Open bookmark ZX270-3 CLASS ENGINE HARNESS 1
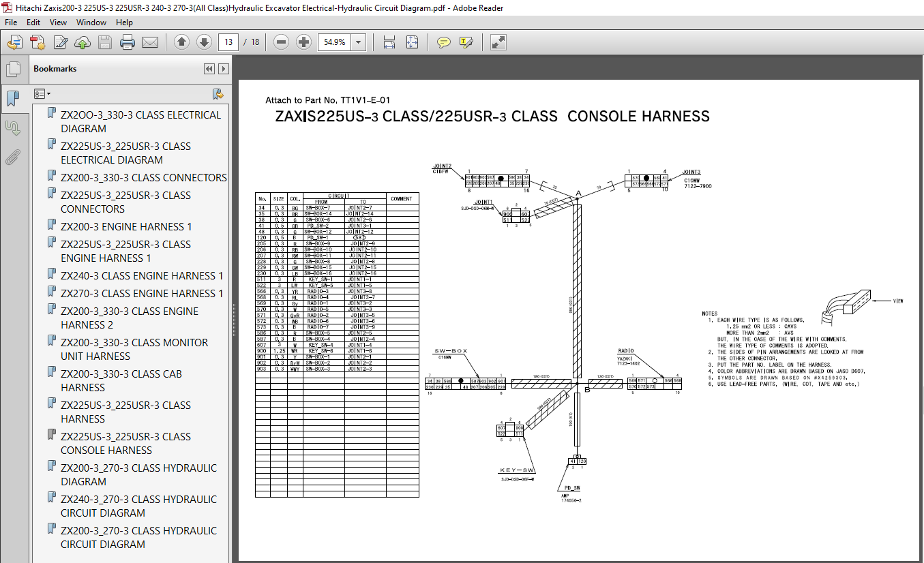 (142, 293)
